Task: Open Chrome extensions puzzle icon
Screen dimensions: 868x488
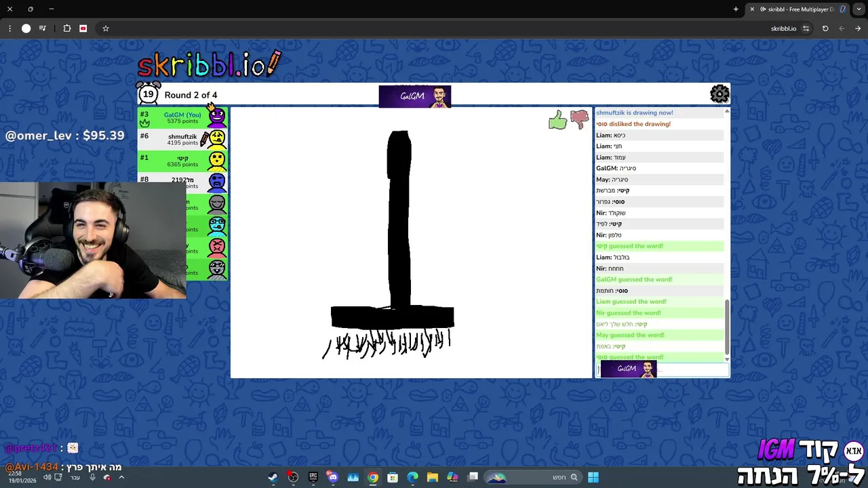Action: tap(66, 28)
